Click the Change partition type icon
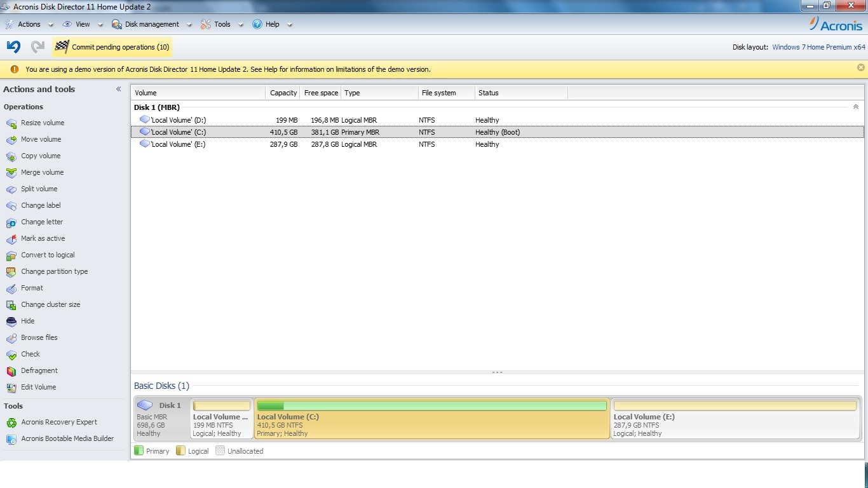 pyautogui.click(x=11, y=272)
